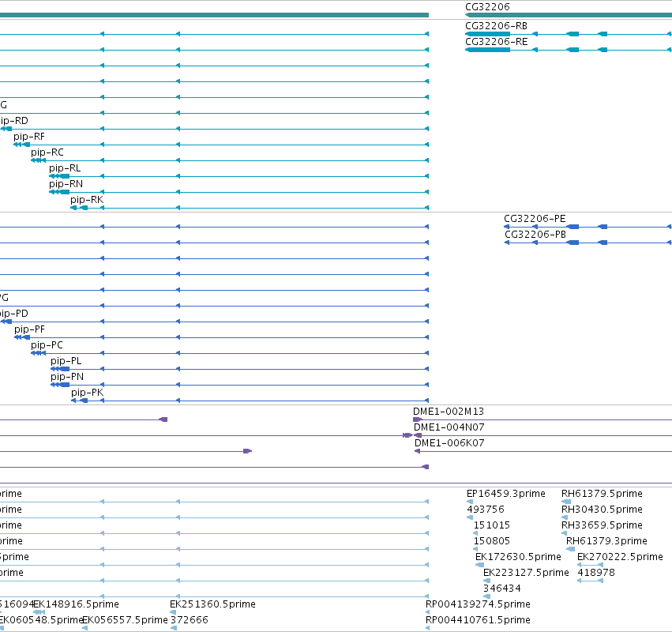
Task: Click the EK270222.5prime EST label
Action: (x=620, y=556)
